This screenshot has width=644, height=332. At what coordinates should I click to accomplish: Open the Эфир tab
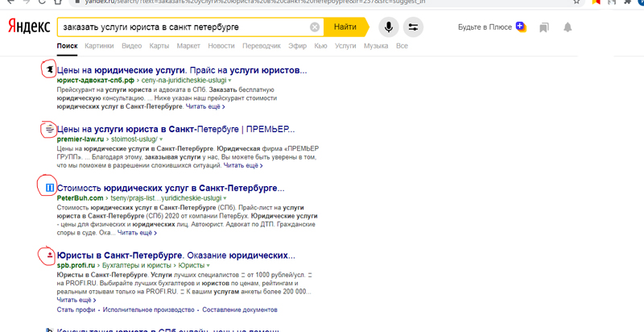(x=297, y=46)
